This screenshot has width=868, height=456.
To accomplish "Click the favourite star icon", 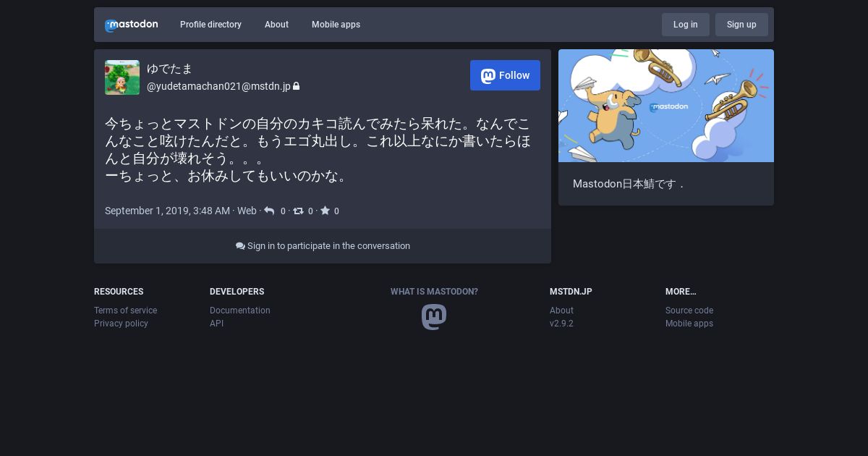I will pyautogui.click(x=325, y=211).
